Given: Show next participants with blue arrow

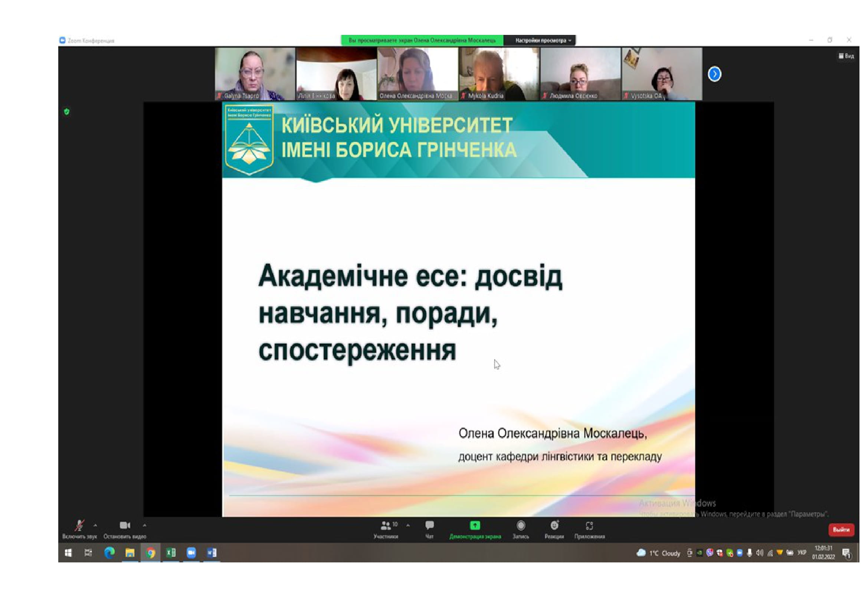Looking at the screenshot, I should click(714, 74).
